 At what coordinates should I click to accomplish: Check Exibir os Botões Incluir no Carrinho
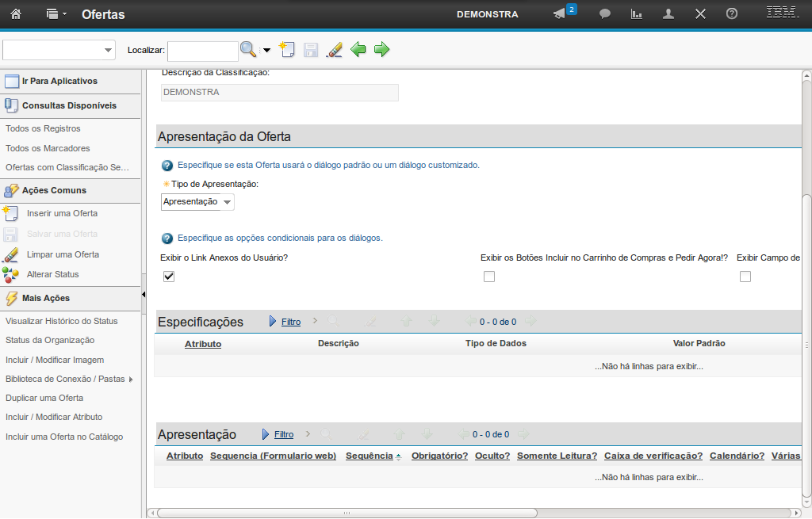489,277
